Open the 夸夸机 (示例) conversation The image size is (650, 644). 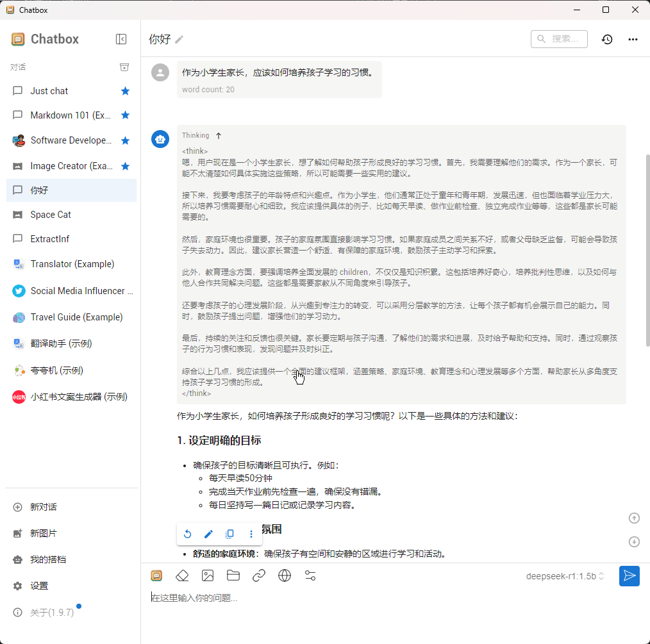pos(71,370)
